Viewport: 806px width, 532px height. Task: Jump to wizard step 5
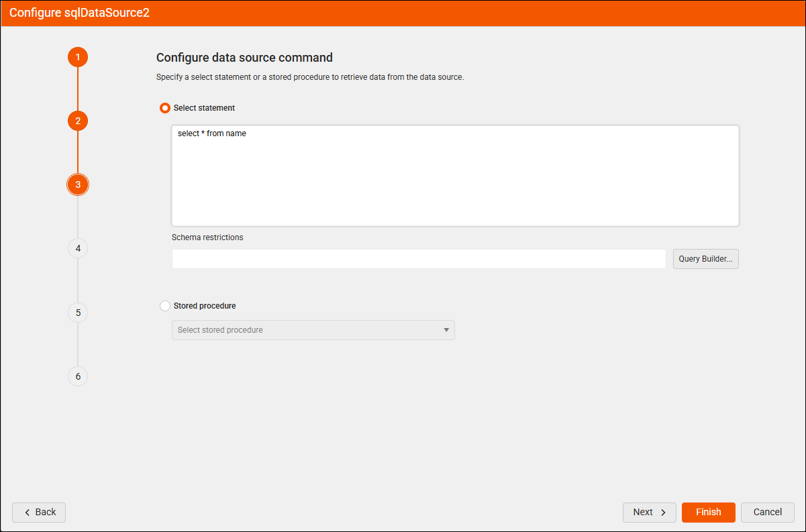click(78, 313)
